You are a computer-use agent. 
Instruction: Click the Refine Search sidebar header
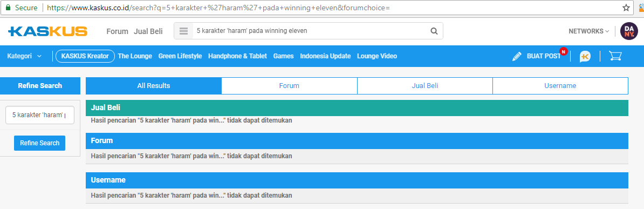click(x=40, y=85)
